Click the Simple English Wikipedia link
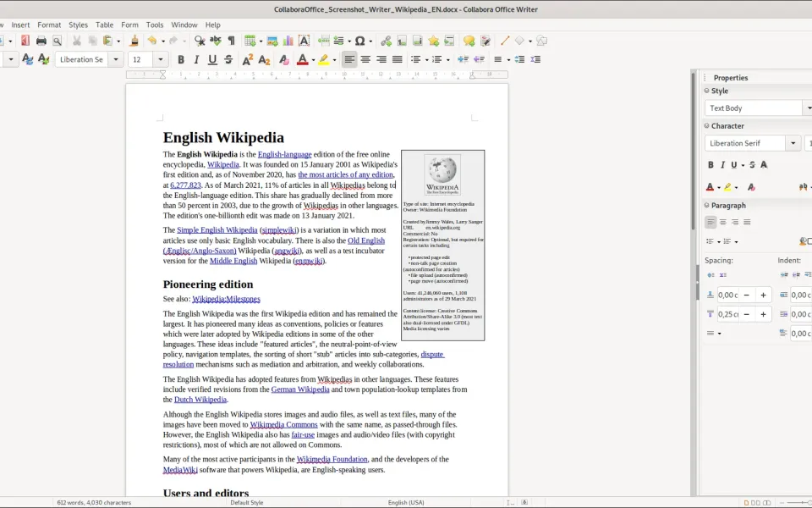812x508 pixels. pos(217,230)
